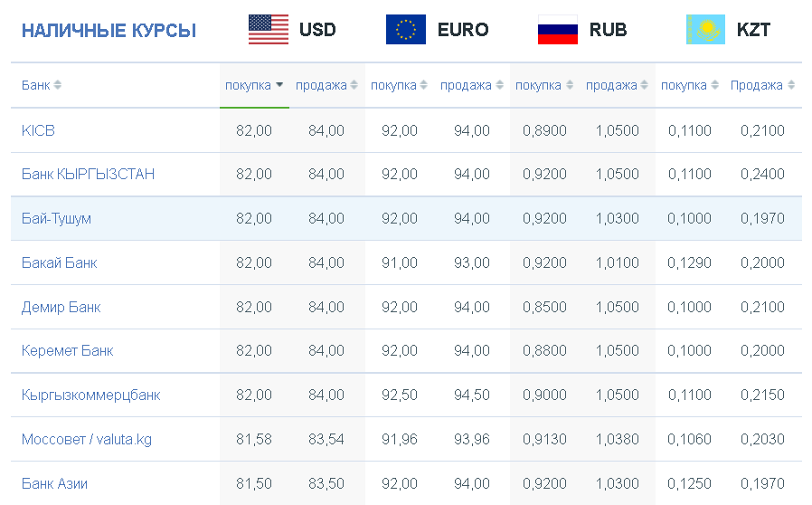Sort by Банк column arrow icon
Screen dimensions: 812x505
[58, 85]
